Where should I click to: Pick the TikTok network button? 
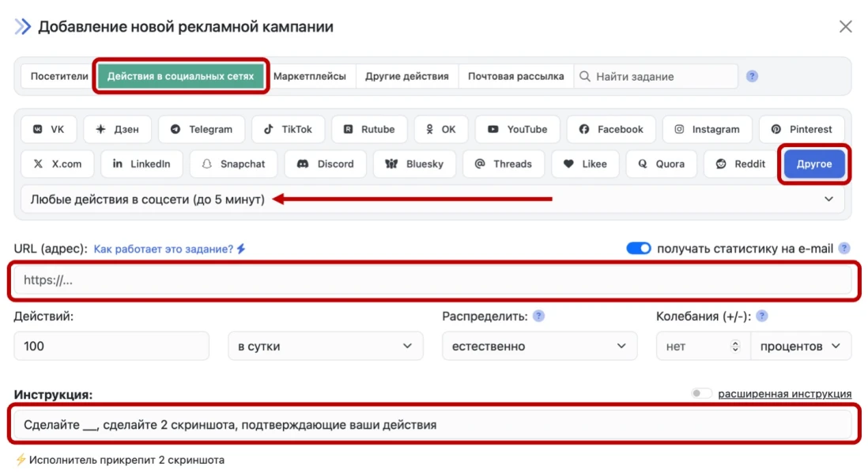288,129
